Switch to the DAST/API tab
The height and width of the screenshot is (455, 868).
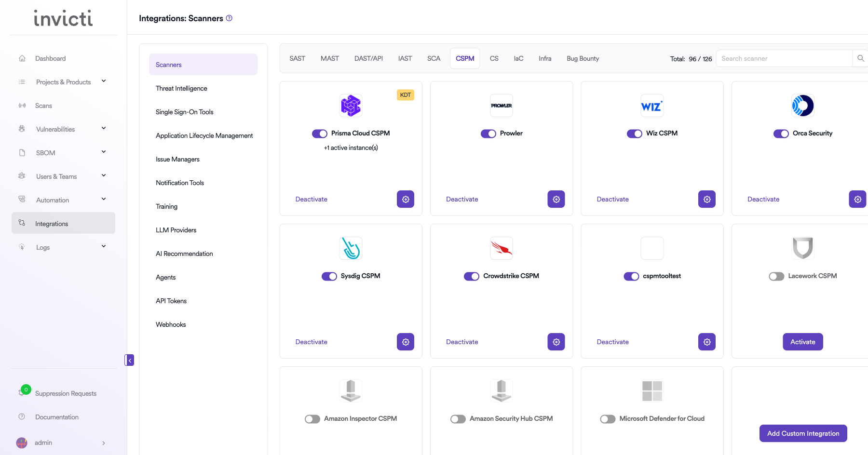click(368, 58)
